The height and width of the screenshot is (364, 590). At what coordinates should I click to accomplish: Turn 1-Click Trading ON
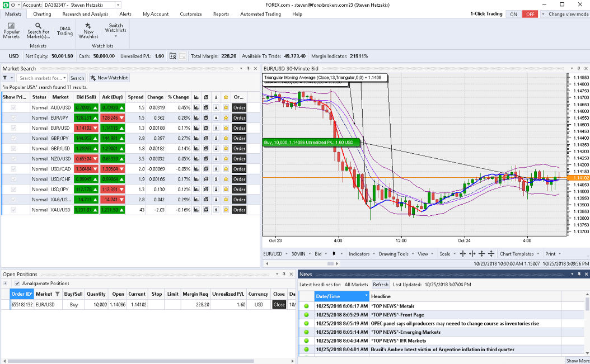(x=514, y=15)
